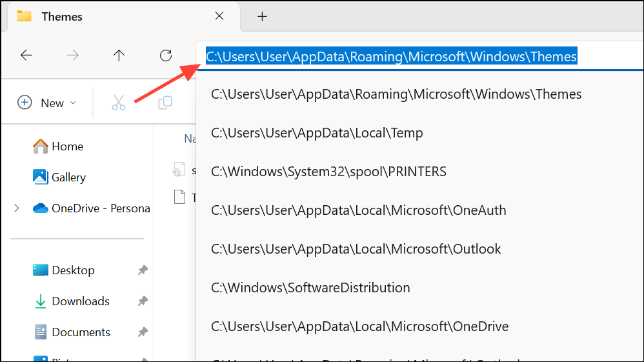Click the address bar path field
644x362 pixels.
coord(419,56)
